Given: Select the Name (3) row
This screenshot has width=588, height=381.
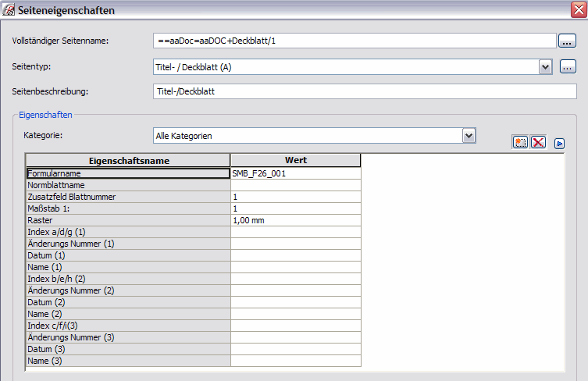Looking at the screenshot, I should pos(128,361).
